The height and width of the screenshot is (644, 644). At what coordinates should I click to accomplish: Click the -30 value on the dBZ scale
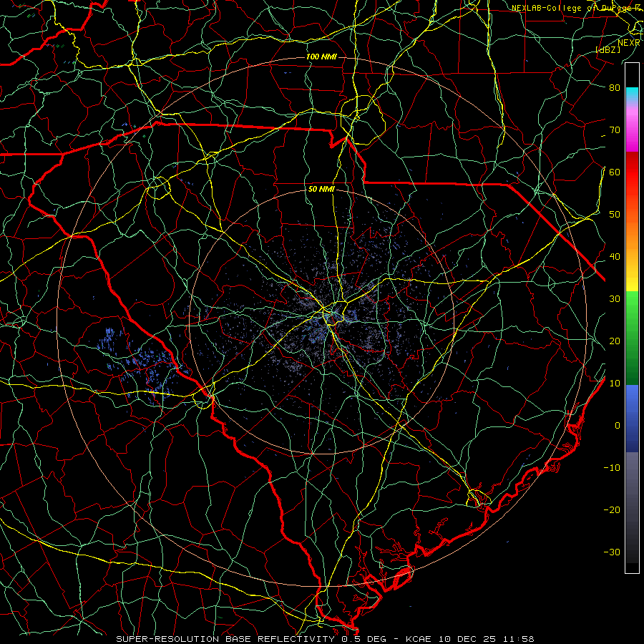612,552
